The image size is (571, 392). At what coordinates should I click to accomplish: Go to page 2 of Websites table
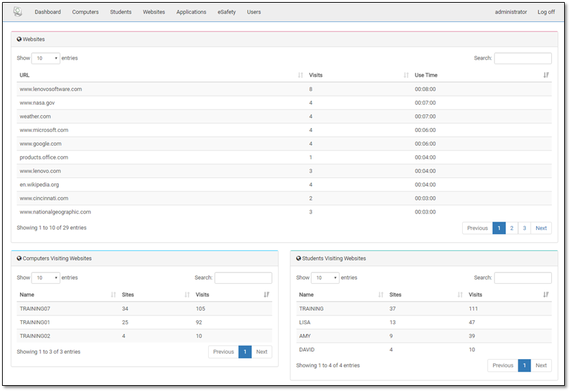click(x=511, y=228)
